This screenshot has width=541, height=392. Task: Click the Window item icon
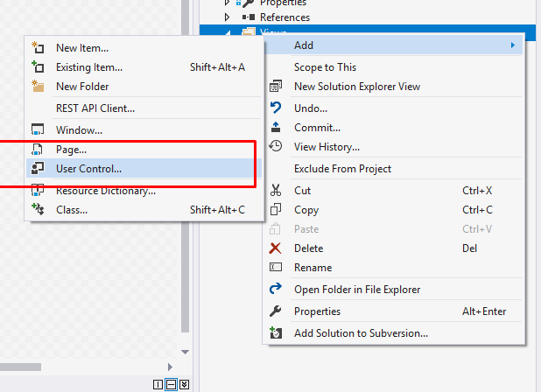(37, 130)
